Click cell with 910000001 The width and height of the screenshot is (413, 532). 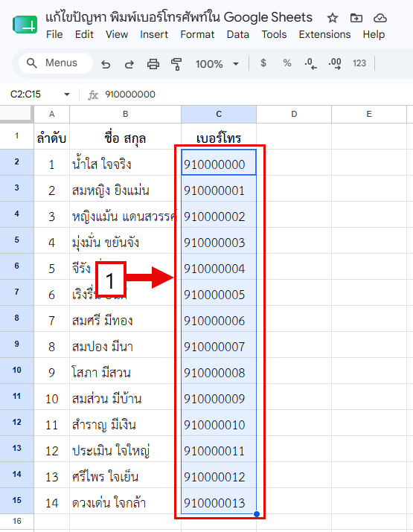tap(219, 188)
